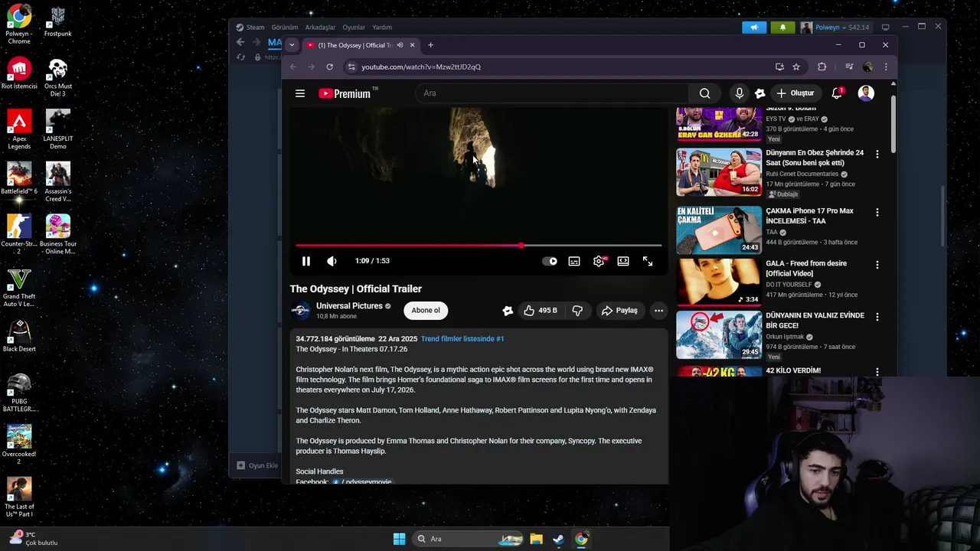Open Universal Pictures channel name link
980x551 pixels.
tap(349, 305)
